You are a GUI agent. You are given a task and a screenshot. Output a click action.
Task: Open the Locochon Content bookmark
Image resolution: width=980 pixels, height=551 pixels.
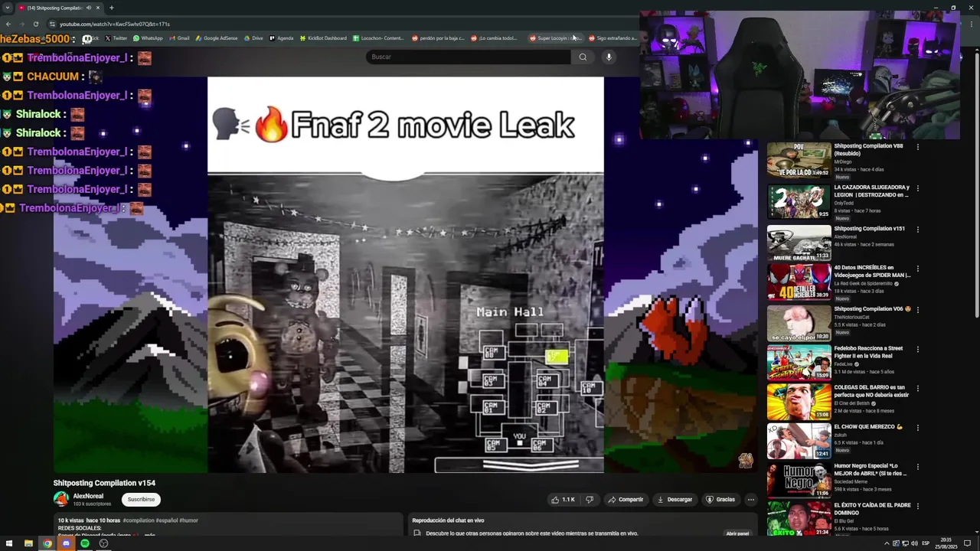pos(378,38)
